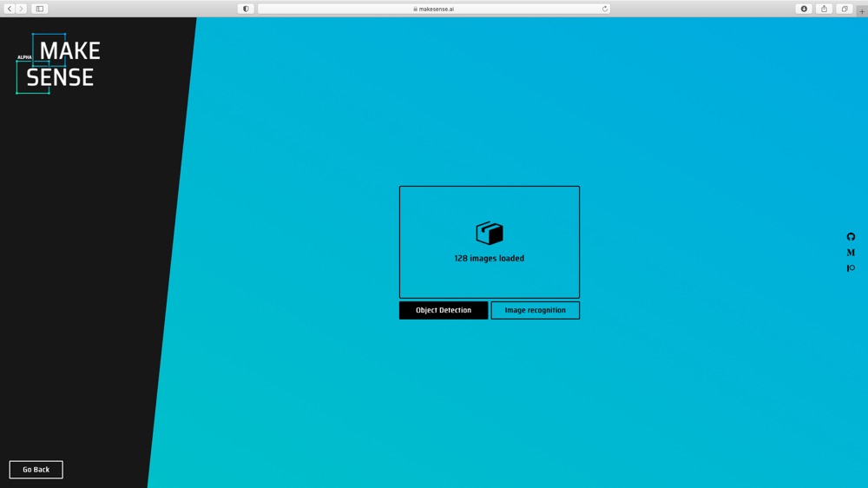
Task: Open the GitHub link icon
Action: point(851,237)
